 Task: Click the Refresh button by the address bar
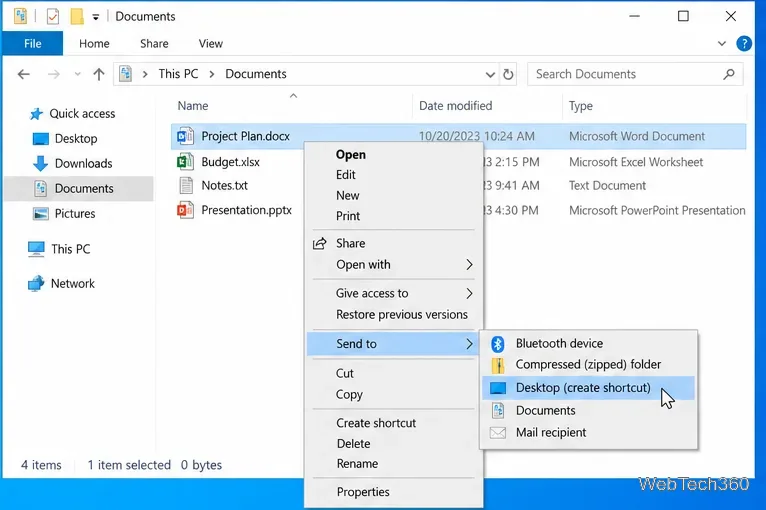tap(509, 74)
